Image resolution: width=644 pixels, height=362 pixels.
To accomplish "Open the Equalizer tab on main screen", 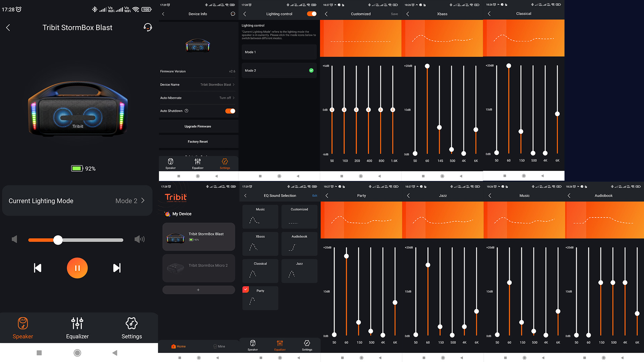I will [77, 328].
